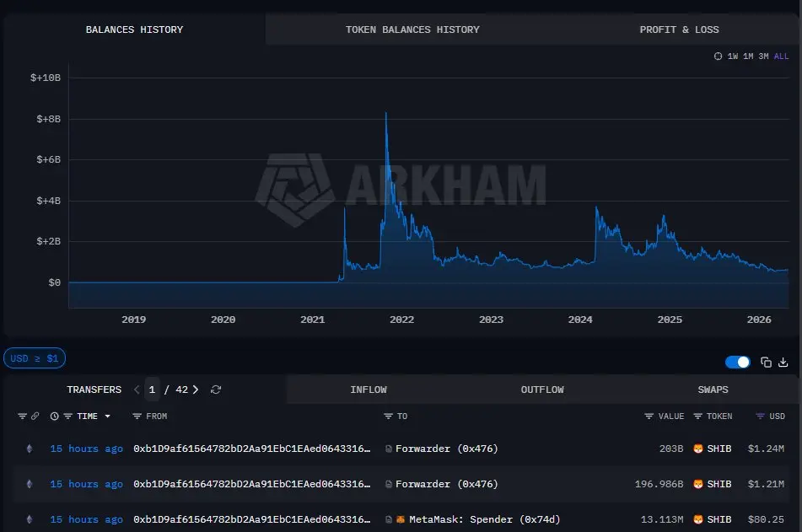Screen dimensions: 802x532
Task: Select the 1W chart range
Action: tap(733, 56)
